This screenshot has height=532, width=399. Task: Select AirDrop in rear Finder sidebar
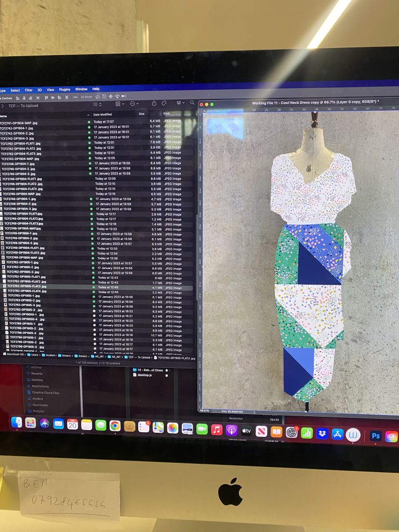34,367
